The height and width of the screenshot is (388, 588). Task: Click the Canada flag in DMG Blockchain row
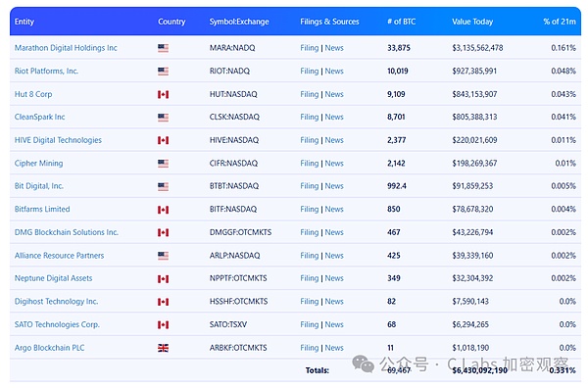click(x=163, y=233)
